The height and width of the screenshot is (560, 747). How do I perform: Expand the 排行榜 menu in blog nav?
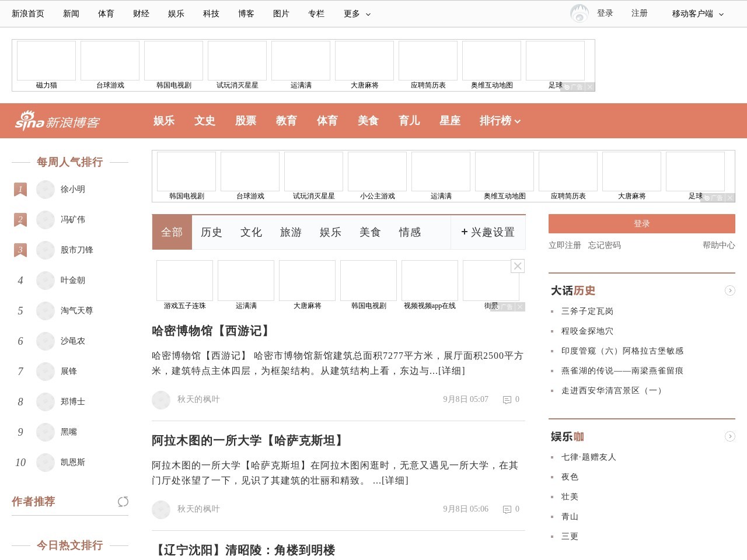click(x=500, y=121)
